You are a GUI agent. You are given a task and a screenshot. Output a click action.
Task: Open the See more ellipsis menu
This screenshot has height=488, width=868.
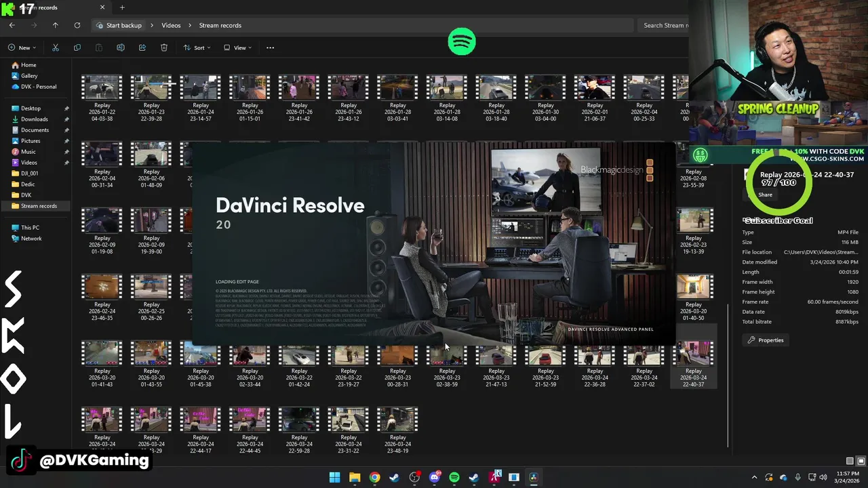coord(270,47)
